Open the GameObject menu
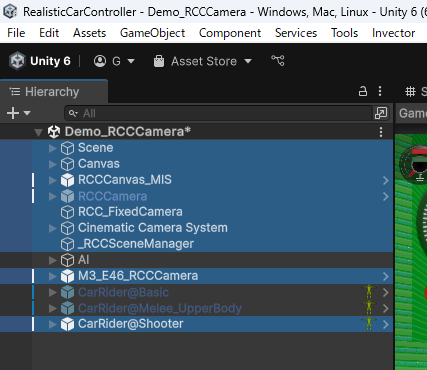The height and width of the screenshot is (370, 427). [152, 33]
